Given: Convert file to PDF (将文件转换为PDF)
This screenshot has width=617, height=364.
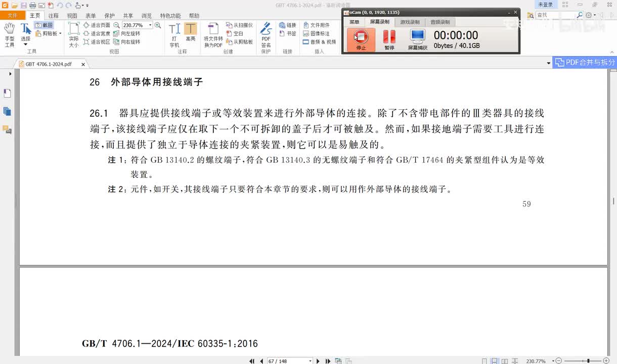Looking at the screenshot, I should 213,35.
